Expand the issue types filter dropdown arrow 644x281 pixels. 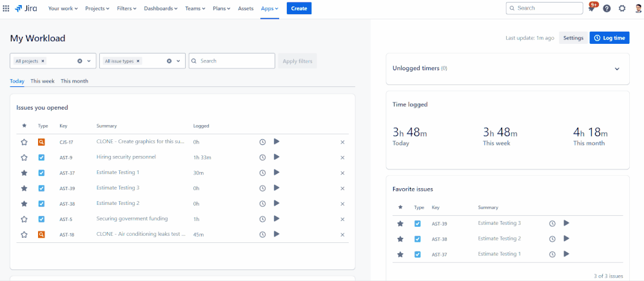point(179,61)
